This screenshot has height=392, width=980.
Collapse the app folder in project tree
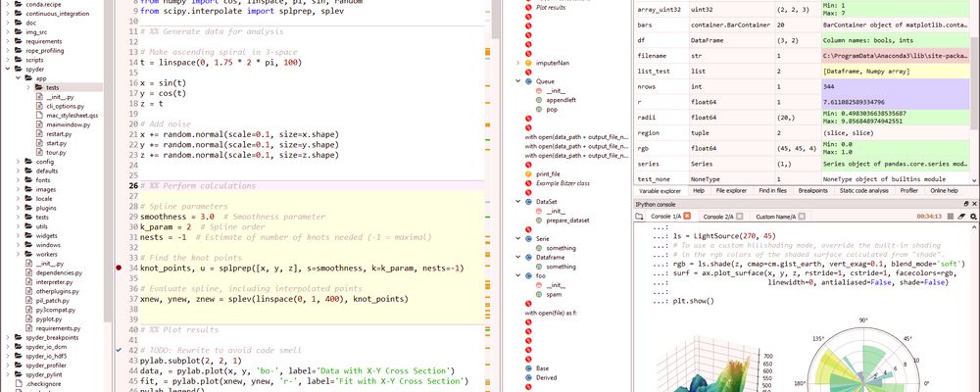click(18, 78)
